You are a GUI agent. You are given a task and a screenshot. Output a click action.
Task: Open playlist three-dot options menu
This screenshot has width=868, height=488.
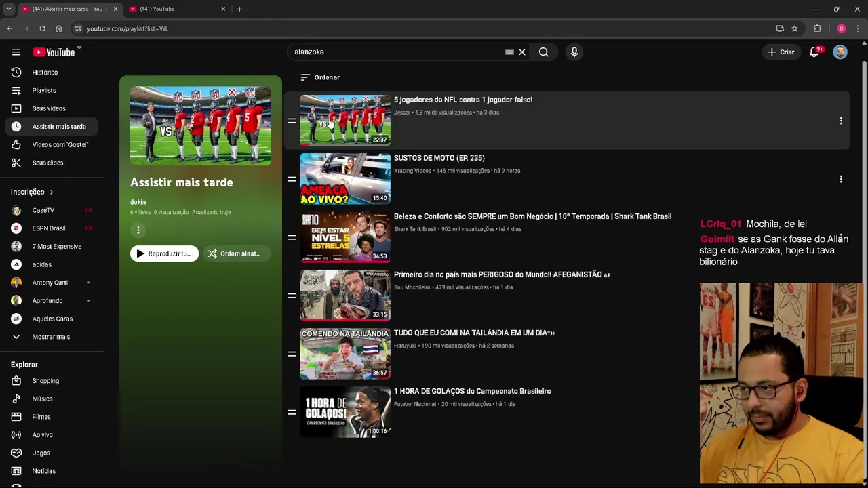click(138, 230)
